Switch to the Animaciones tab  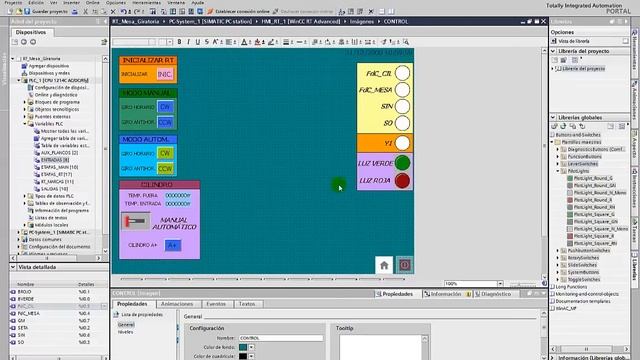[177, 304]
